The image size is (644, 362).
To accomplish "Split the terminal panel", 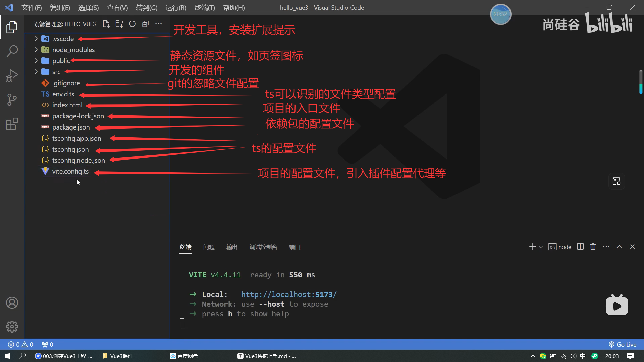I will click(580, 247).
